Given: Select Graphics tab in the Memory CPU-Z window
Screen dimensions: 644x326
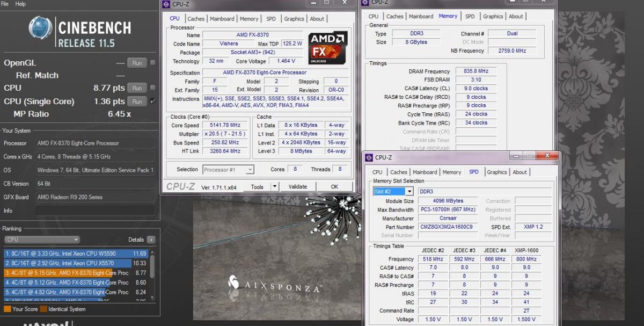Looking at the screenshot, I should point(493,17).
